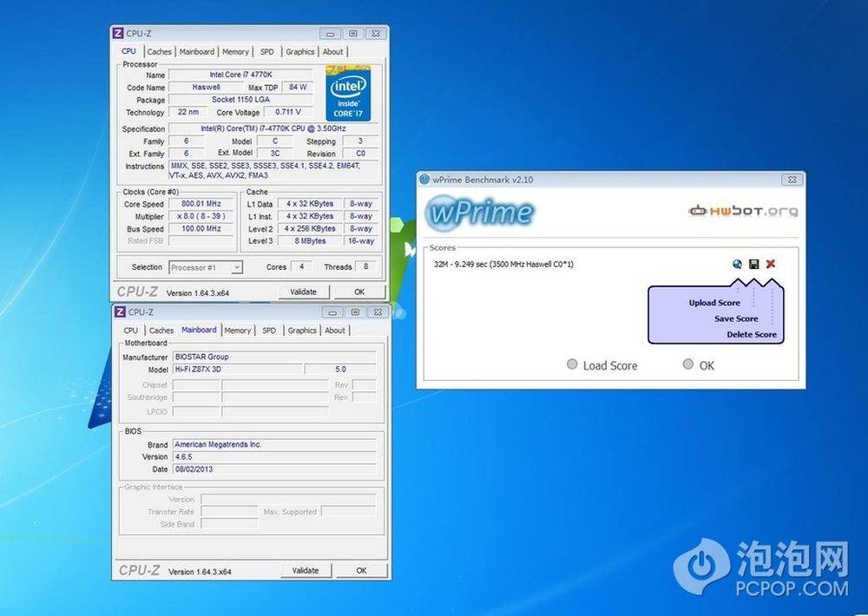Open Caches tab in the CPU-Z Motherboard window
This screenshot has height=616, width=868.
pyautogui.click(x=161, y=331)
